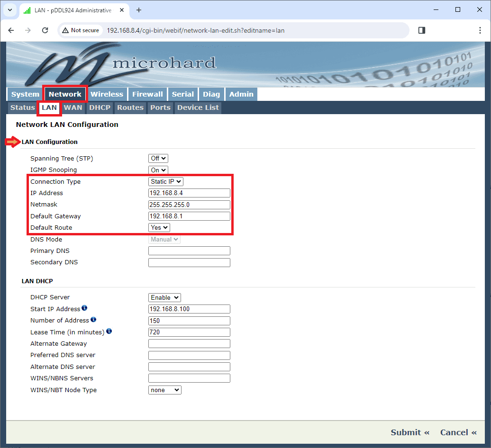Open Chrome's three-dot menu
491x448 pixels.
(480, 30)
